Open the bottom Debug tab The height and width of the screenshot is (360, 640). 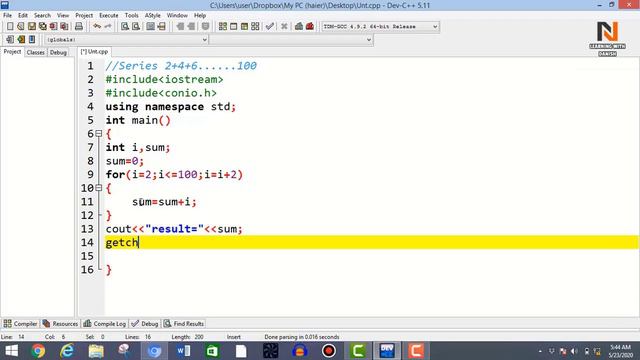145,324
